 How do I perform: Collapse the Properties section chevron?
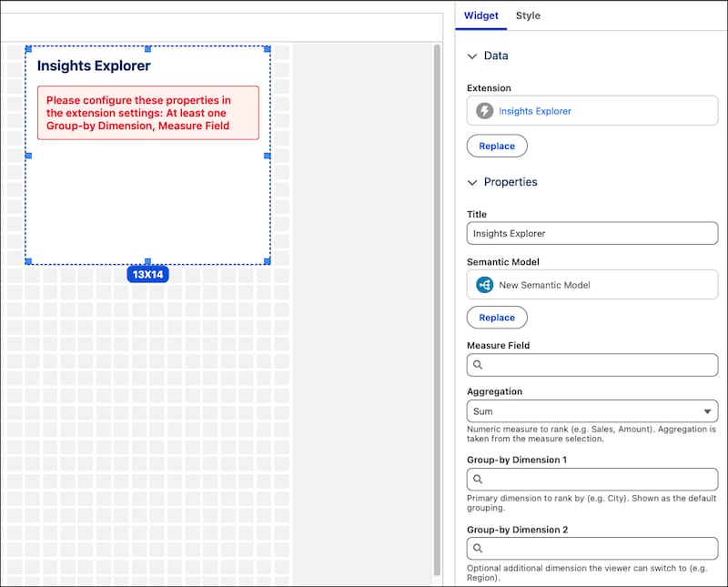tap(472, 183)
